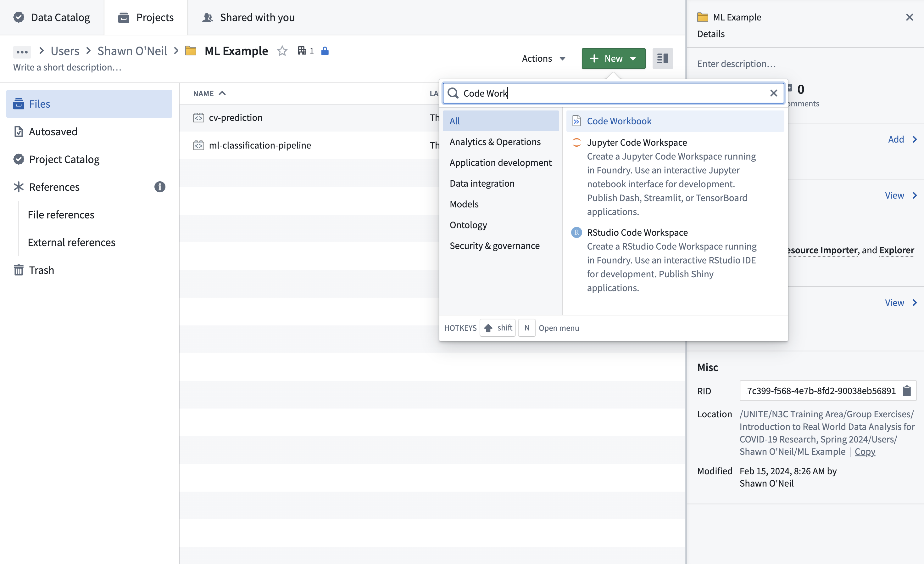Open the Files section in the sidebar
This screenshot has width=924, height=564.
click(39, 104)
